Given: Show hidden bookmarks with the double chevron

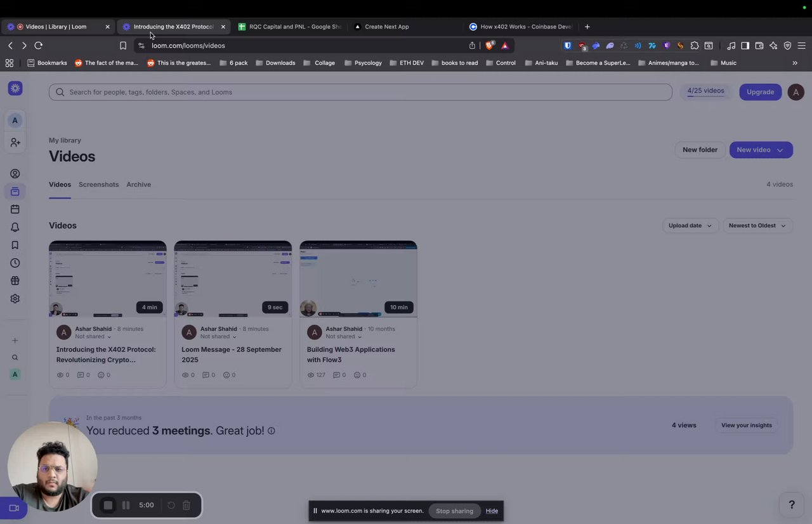Looking at the screenshot, I should pyautogui.click(x=795, y=63).
